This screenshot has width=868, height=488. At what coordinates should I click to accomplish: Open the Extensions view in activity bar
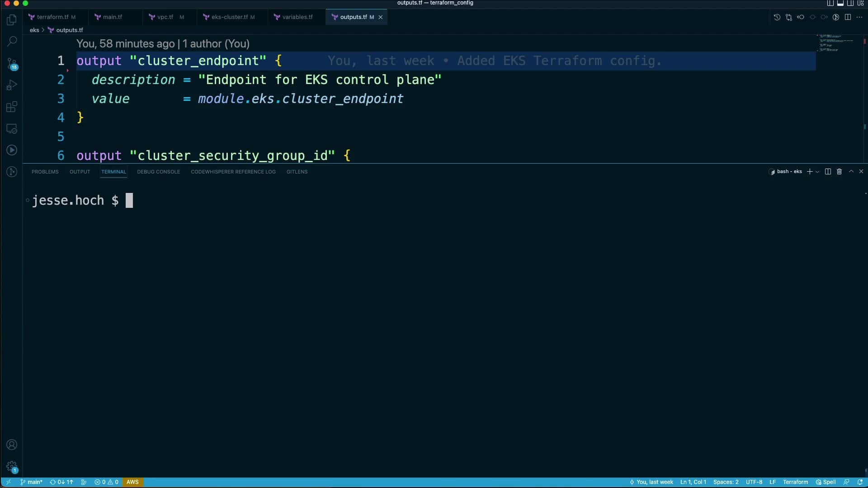[12, 107]
